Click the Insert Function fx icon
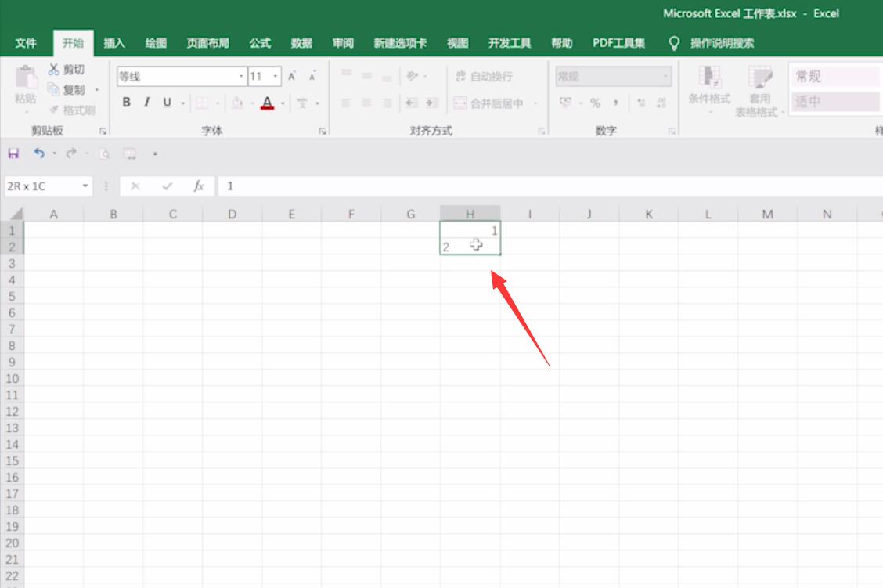This screenshot has width=883, height=588. coord(198,186)
